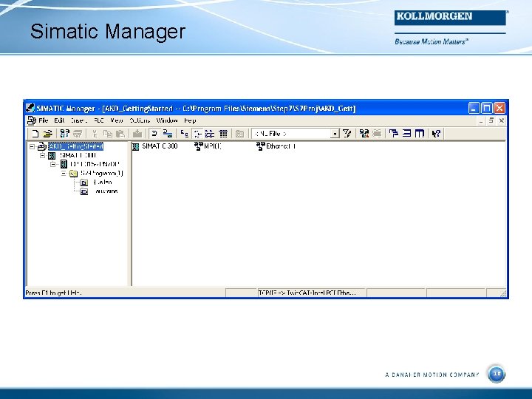Screen dimensions: 532x399
Task: Select AKD_GettingStarted project in tree
Action: [x=75, y=146]
